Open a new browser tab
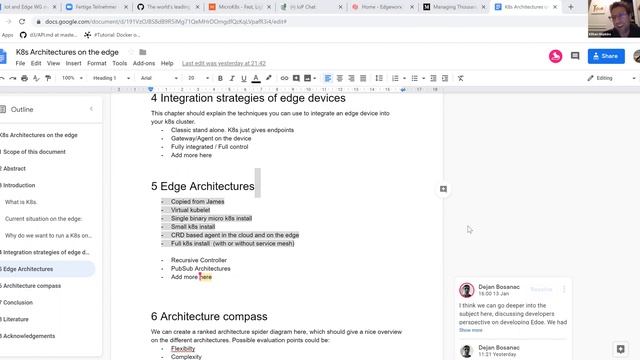 [571, 7]
